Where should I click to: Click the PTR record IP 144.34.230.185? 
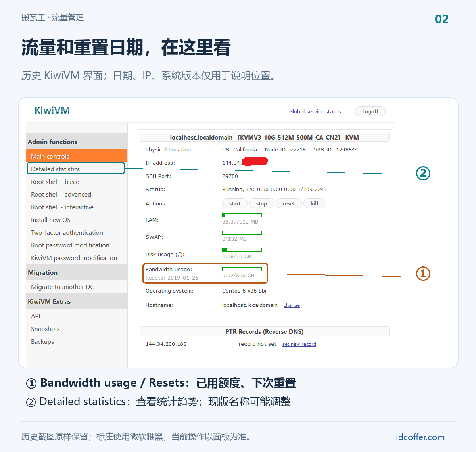166,344
